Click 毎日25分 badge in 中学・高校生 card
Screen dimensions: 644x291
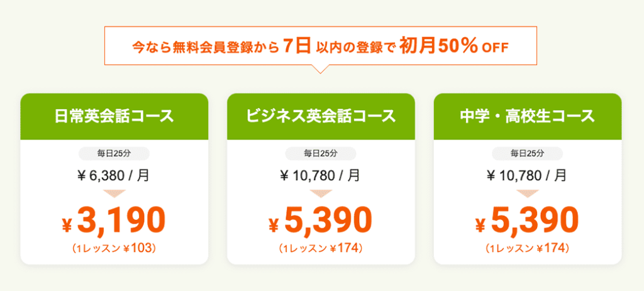pyautogui.click(x=528, y=154)
